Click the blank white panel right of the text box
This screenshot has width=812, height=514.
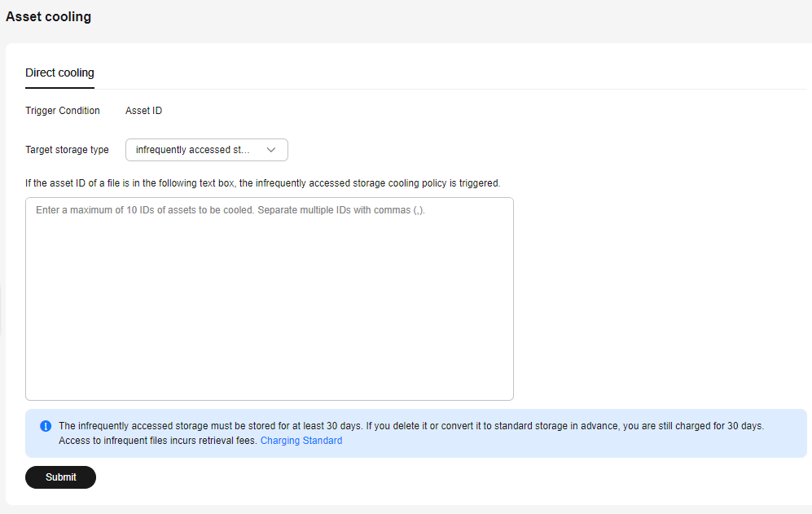point(661,298)
